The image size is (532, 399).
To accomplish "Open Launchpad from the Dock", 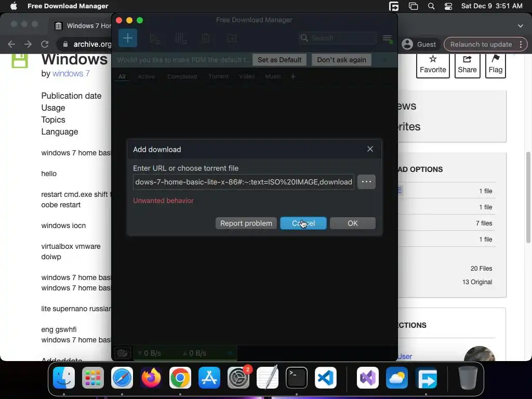I will [93, 378].
